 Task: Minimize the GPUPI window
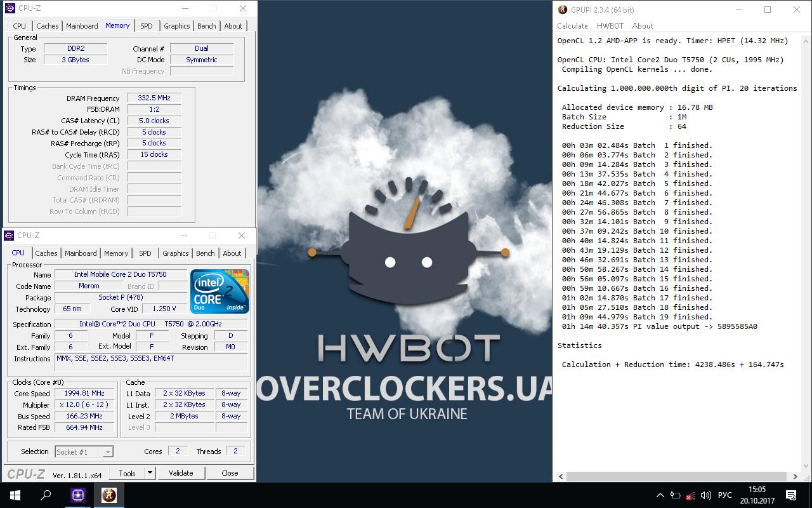[x=738, y=10]
